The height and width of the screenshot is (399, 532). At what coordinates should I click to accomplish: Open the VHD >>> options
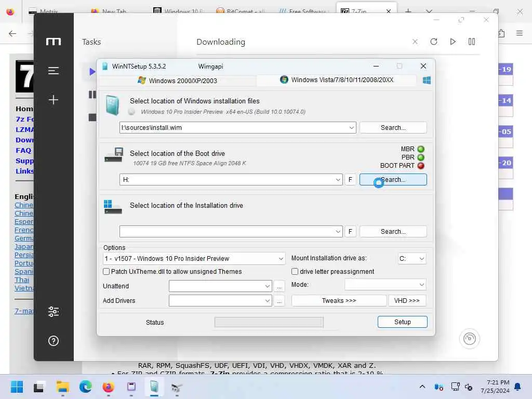pos(407,301)
